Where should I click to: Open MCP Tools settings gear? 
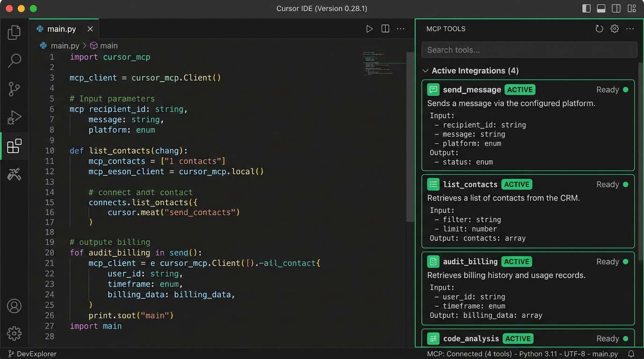coord(615,29)
